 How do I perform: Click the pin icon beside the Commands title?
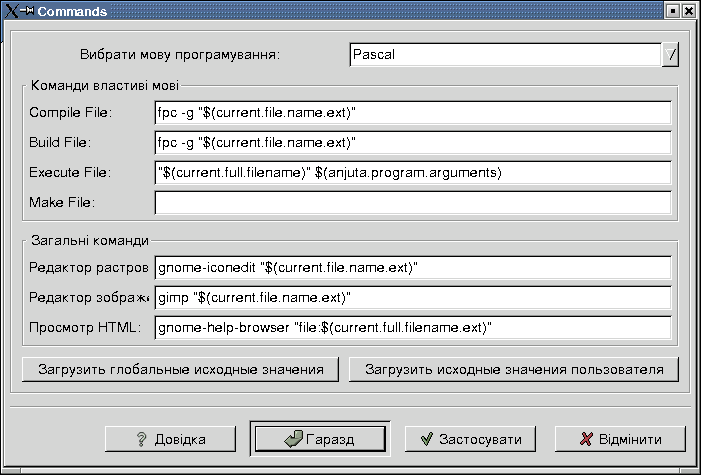tap(27, 10)
